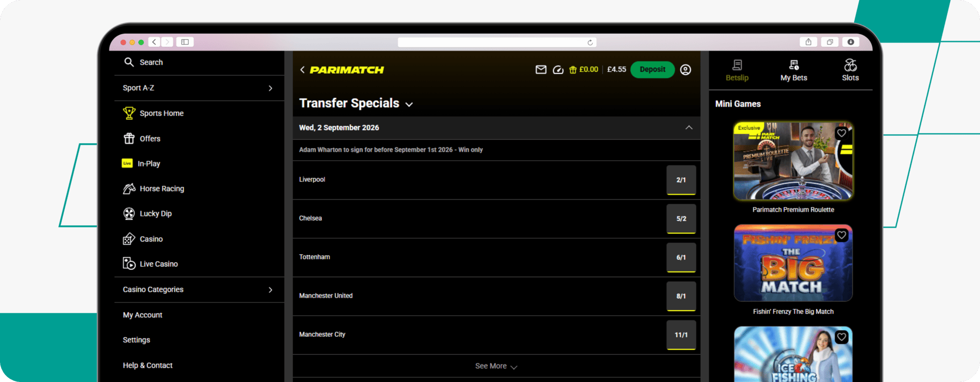980x382 pixels.
Task: Click the Search field text
Action: click(151, 62)
